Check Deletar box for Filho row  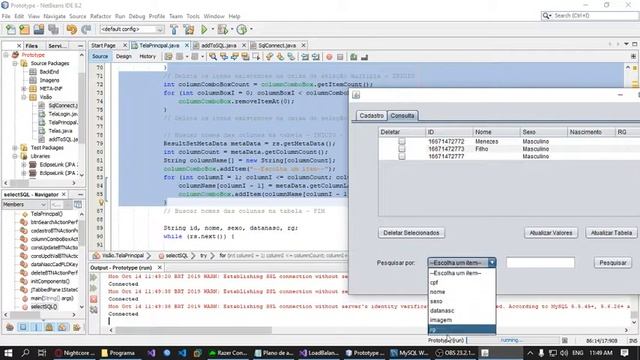[x=402, y=149]
